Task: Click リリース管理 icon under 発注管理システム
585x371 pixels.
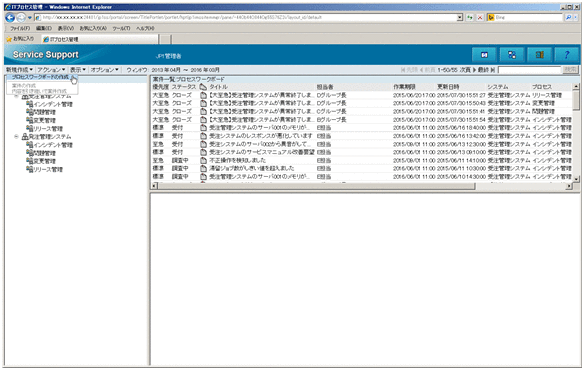Action: tap(29, 169)
